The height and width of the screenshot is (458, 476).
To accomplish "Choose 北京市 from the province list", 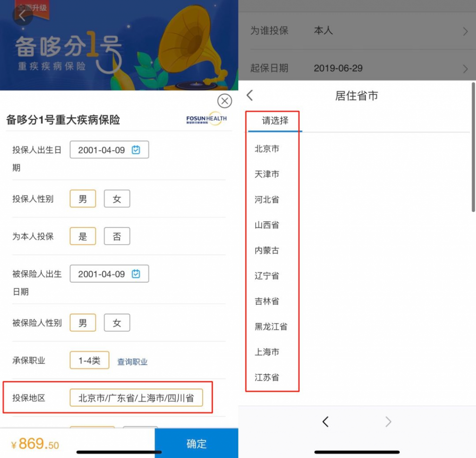I will (267, 149).
